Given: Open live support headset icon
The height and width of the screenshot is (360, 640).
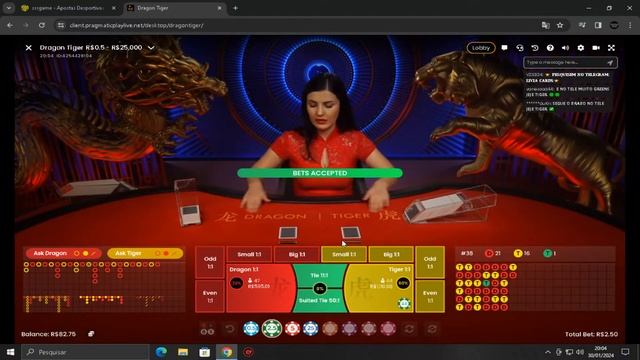Looking at the screenshot, I should click(520, 48).
